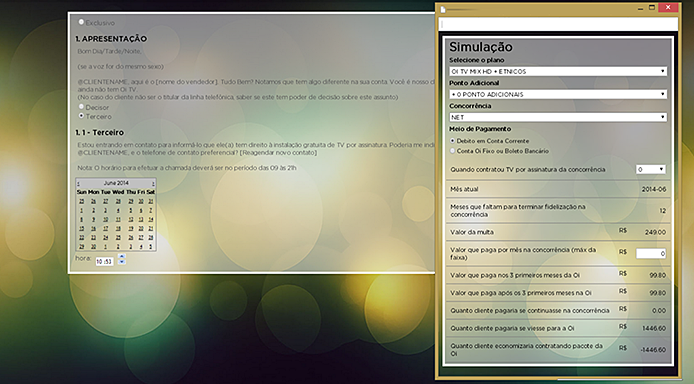Click the Meio de Pagamento label
This screenshot has height=384, width=694.
point(480,129)
